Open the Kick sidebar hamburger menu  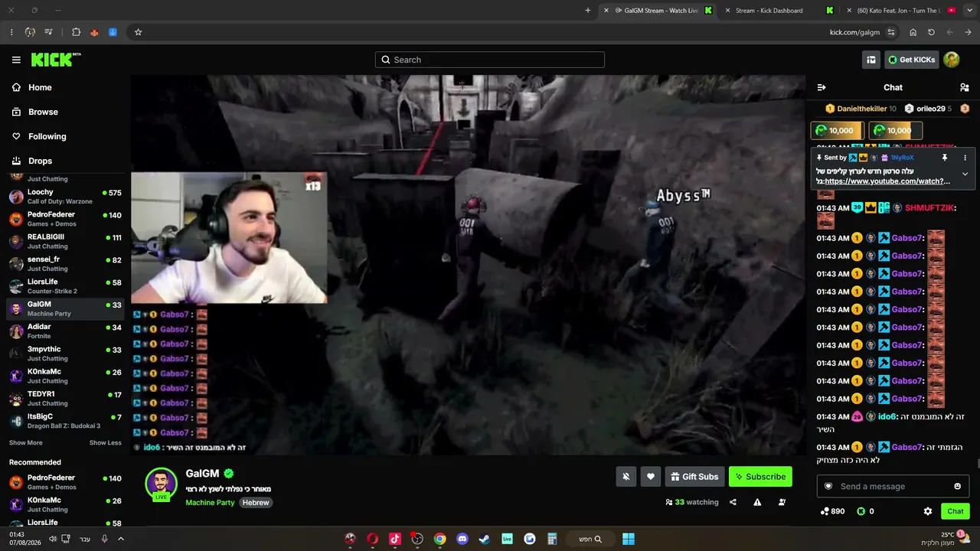[x=16, y=60]
